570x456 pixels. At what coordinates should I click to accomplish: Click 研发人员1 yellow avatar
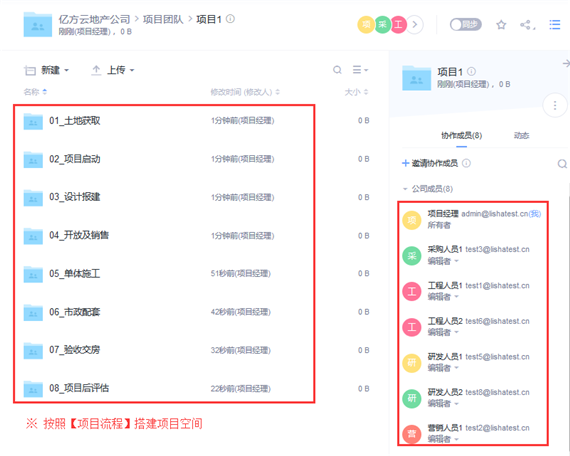(412, 363)
